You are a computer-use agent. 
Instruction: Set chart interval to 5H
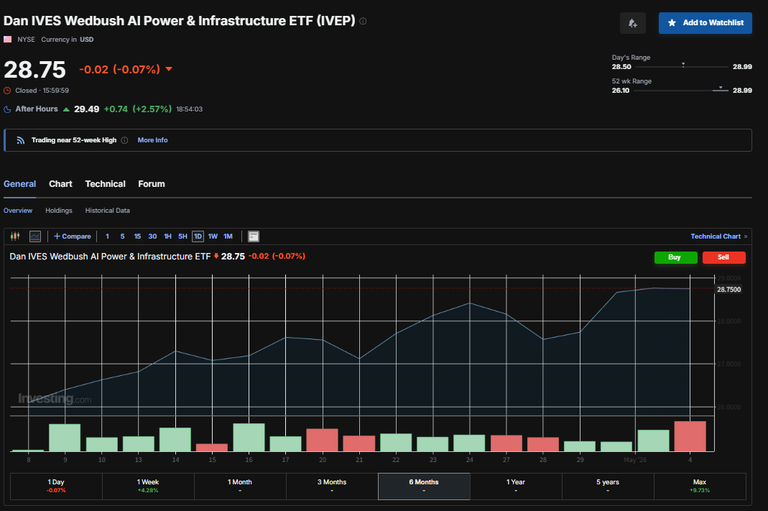183,236
